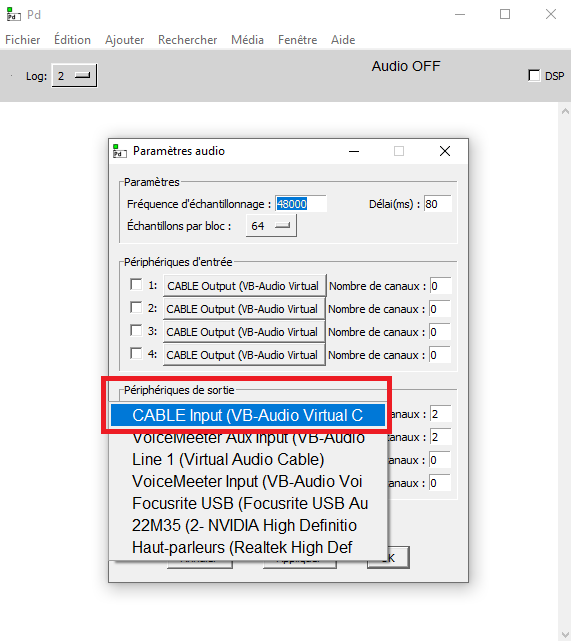Open input device 2 CABLE Output dropdown
Image resolution: width=571 pixels, height=641 pixels.
coord(244,309)
